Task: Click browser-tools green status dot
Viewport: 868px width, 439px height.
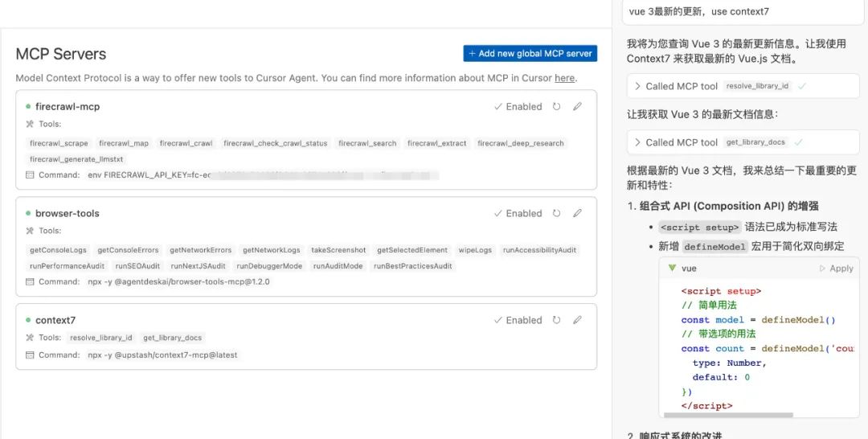Action: [x=28, y=213]
